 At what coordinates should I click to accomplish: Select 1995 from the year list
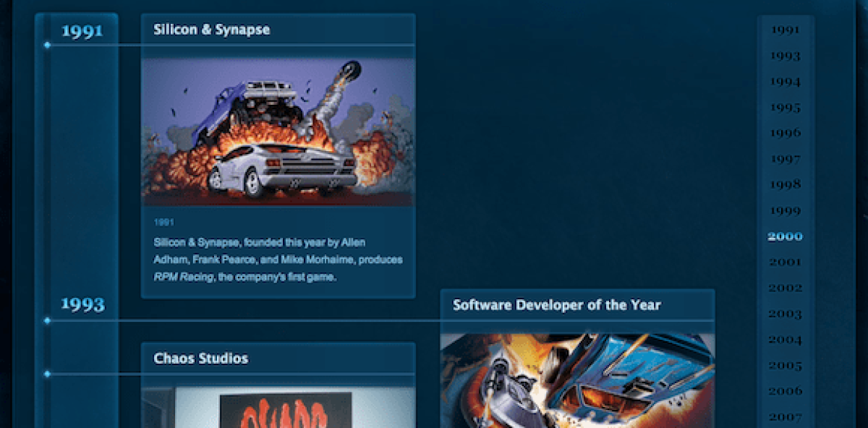785,108
